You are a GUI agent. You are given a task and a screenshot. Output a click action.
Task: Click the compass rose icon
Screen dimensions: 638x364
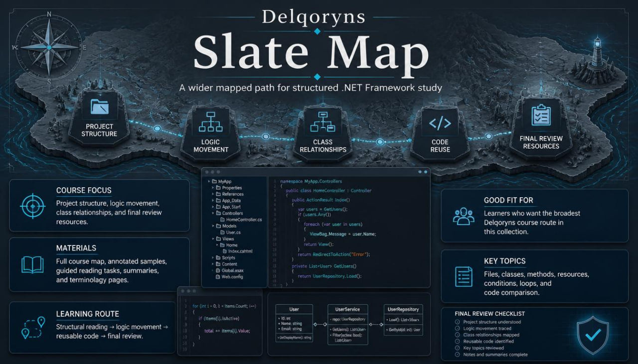(x=49, y=47)
